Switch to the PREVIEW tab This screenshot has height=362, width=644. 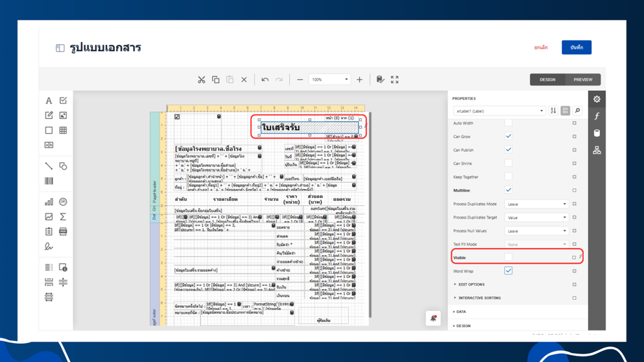click(582, 80)
